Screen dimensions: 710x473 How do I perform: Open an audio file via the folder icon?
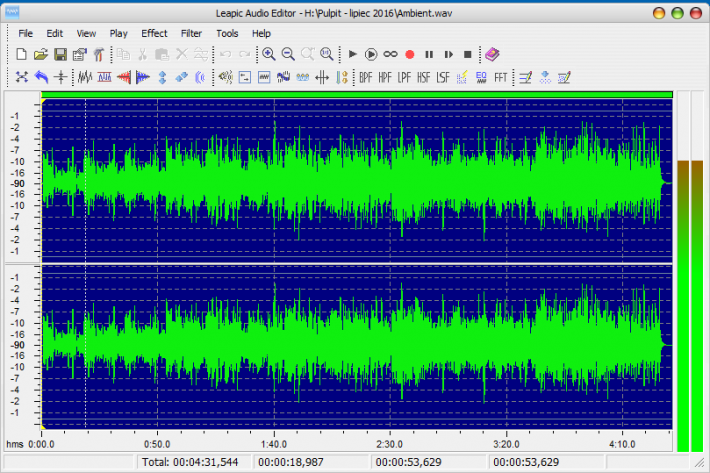click(x=40, y=55)
